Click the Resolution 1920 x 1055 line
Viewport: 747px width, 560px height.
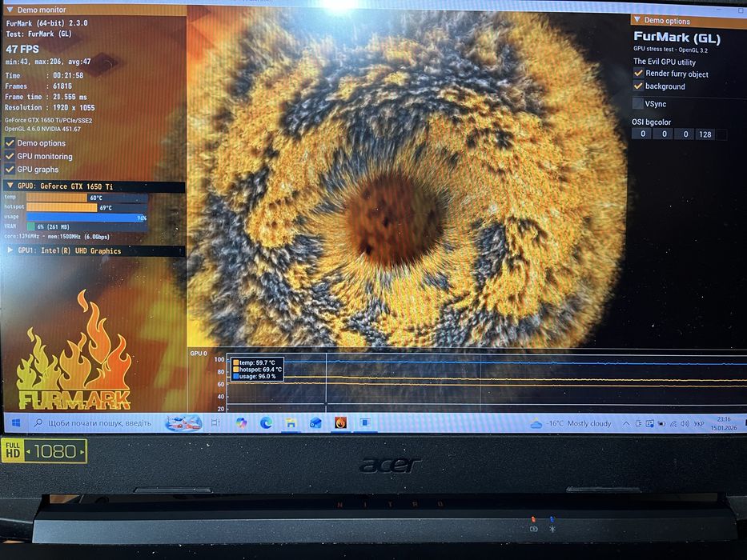[x=50, y=108]
